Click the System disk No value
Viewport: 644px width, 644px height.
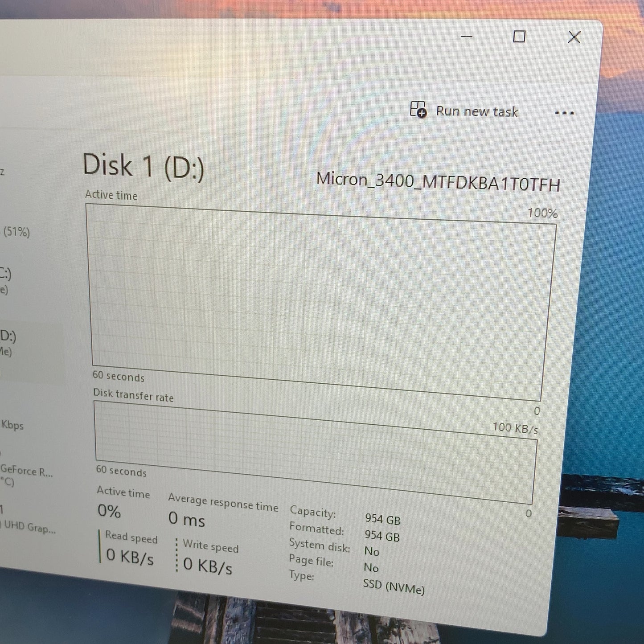pyautogui.click(x=372, y=551)
